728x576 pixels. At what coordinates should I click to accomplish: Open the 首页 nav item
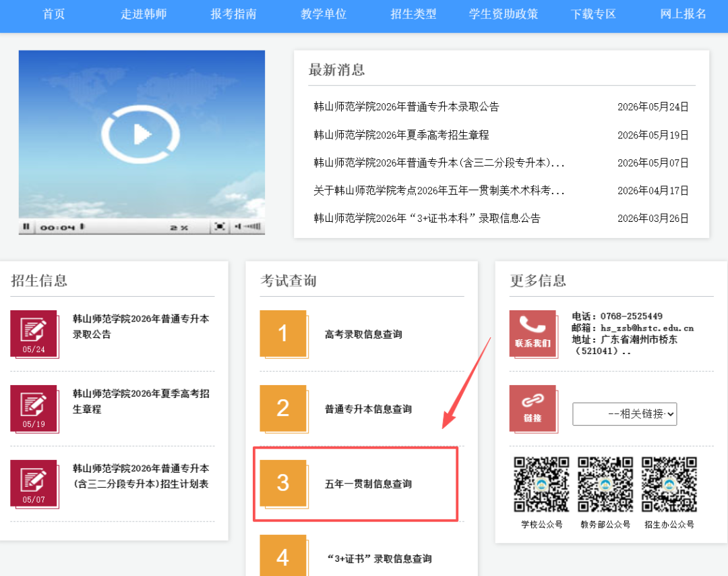coord(54,14)
